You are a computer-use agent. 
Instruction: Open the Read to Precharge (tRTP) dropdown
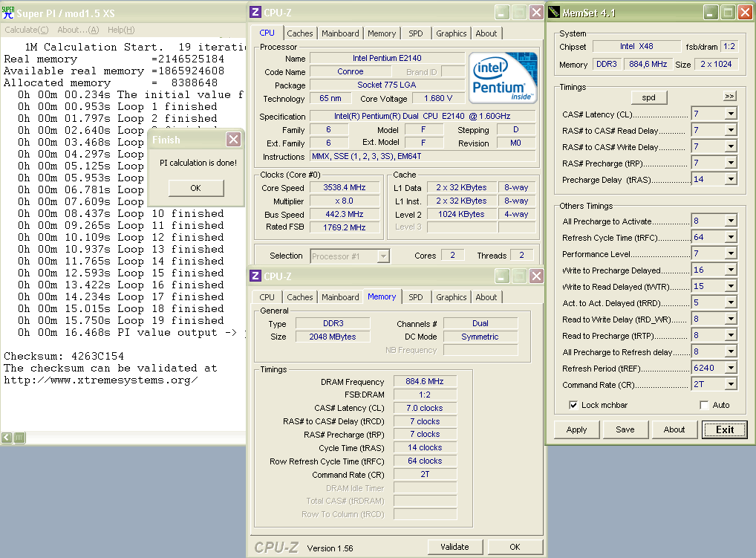pyautogui.click(x=731, y=335)
